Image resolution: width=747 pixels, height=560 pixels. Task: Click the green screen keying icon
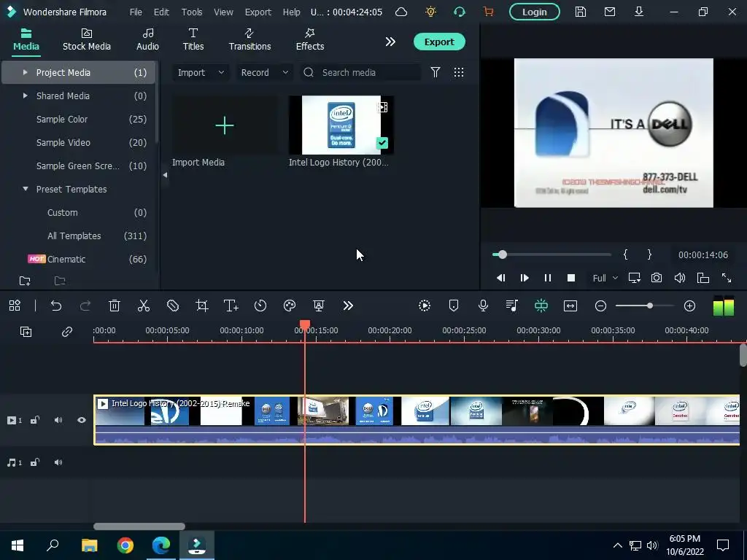tap(319, 306)
